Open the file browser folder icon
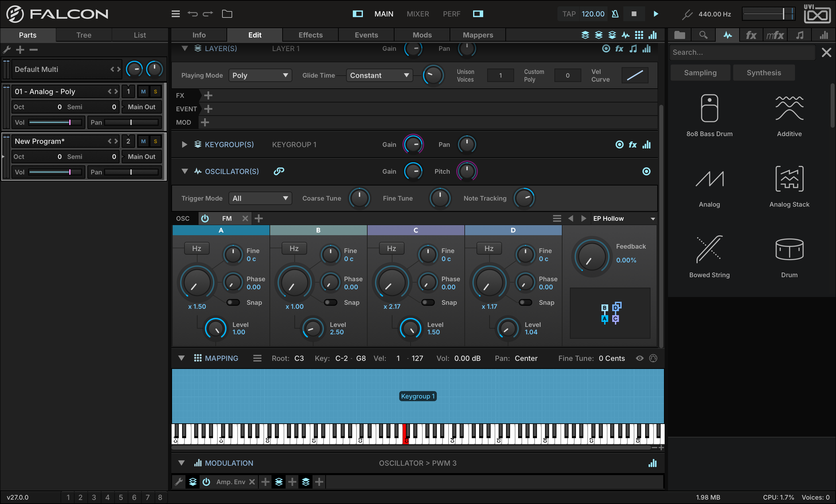 click(x=227, y=14)
